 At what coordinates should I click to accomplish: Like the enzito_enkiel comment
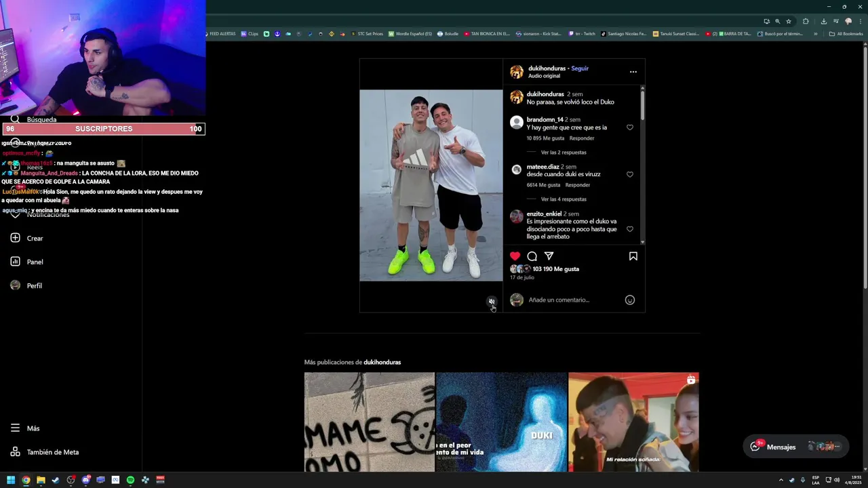click(x=630, y=229)
